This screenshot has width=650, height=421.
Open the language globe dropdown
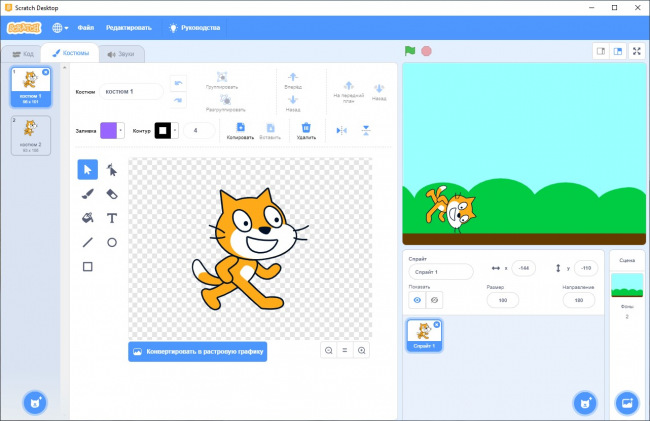click(60, 28)
